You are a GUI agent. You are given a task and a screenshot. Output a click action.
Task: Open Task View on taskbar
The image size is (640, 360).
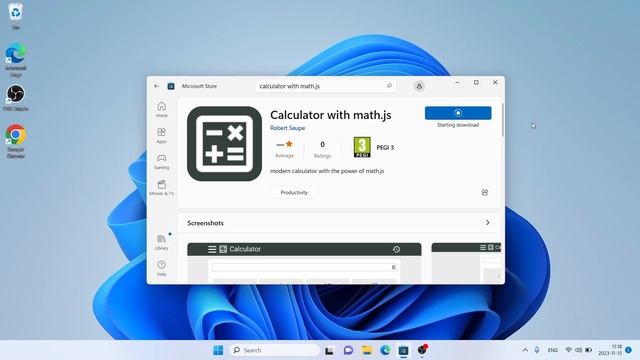pyautogui.click(x=329, y=350)
